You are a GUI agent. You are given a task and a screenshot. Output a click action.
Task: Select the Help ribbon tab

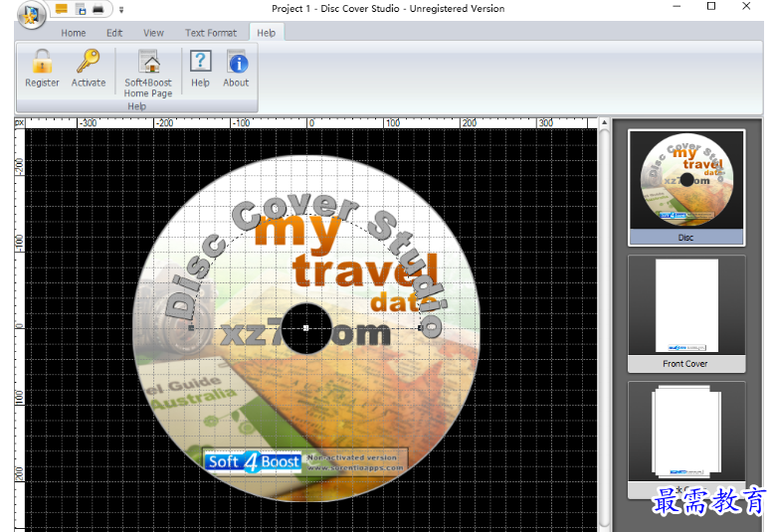pyautogui.click(x=266, y=33)
